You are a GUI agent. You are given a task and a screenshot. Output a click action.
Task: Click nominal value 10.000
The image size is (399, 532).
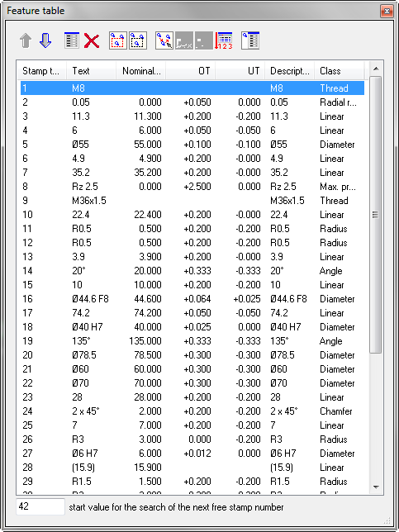click(148, 285)
